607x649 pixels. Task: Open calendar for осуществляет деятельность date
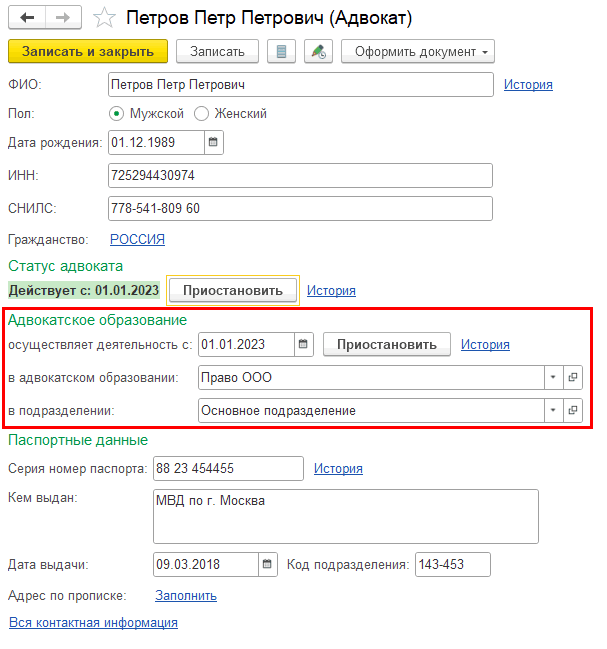(x=303, y=344)
